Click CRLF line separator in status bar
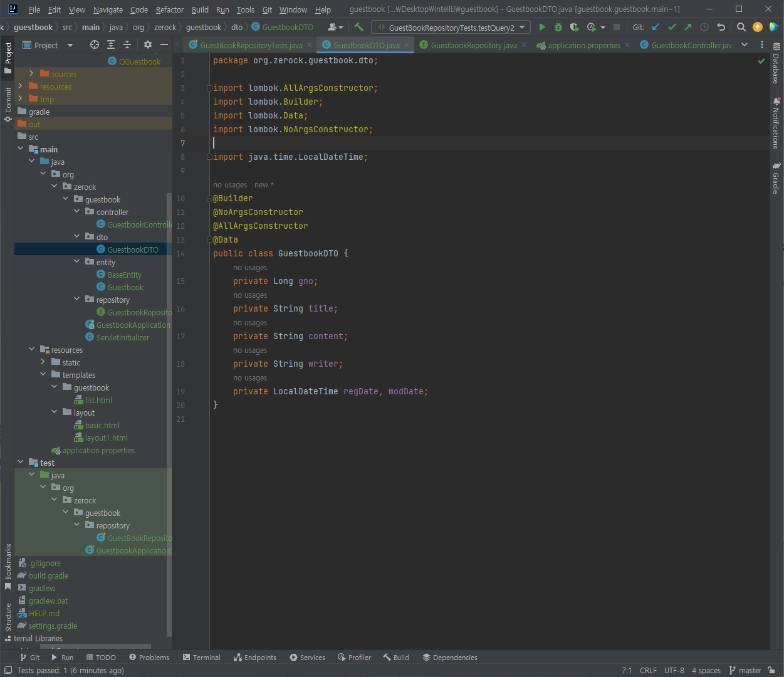 [648, 670]
